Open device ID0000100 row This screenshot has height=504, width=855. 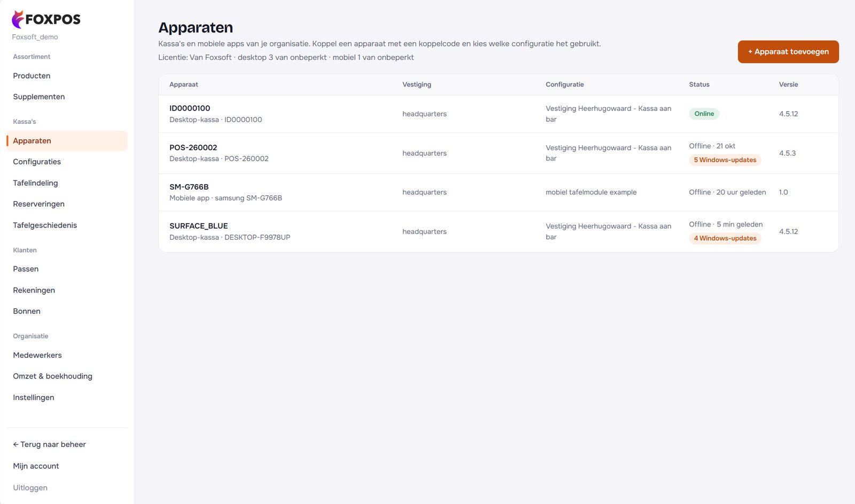point(499,114)
